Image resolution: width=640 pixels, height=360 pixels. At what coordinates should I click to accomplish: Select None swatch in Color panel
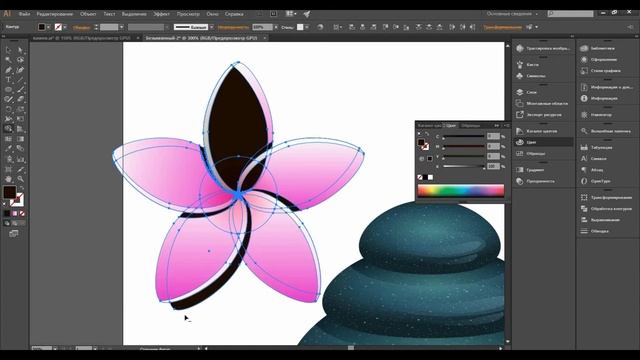coord(420,178)
